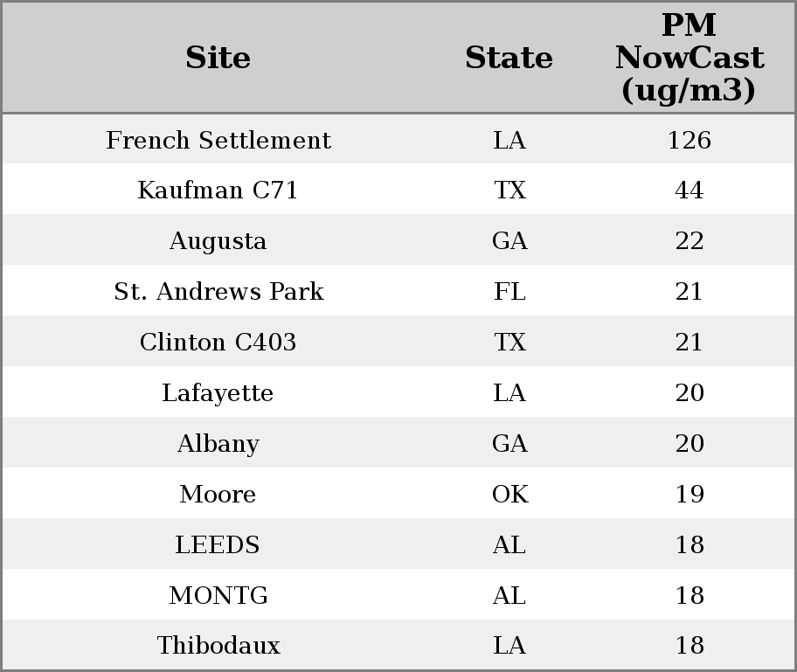Click the State column header
The width and height of the screenshot is (797, 672).
click(509, 59)
